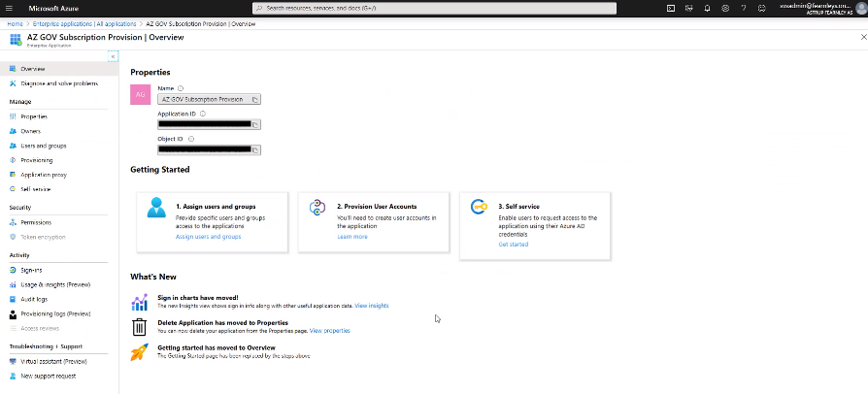Viewport: 868px width, 394px height.
Task: Click Enterprise applications | All applications breadcrumb
Action: tap(84, 24)
